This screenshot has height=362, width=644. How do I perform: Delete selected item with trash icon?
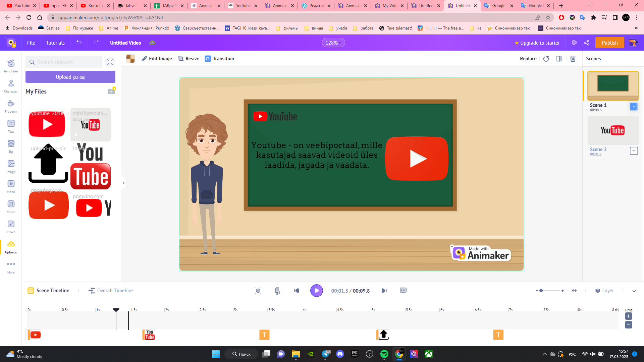pos(573,59)
